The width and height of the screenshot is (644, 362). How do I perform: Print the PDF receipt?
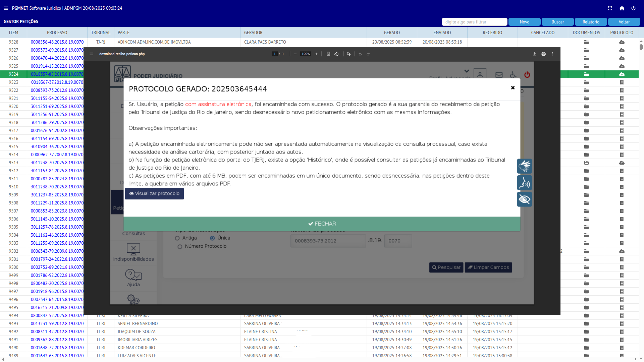[x=543, y=54]
